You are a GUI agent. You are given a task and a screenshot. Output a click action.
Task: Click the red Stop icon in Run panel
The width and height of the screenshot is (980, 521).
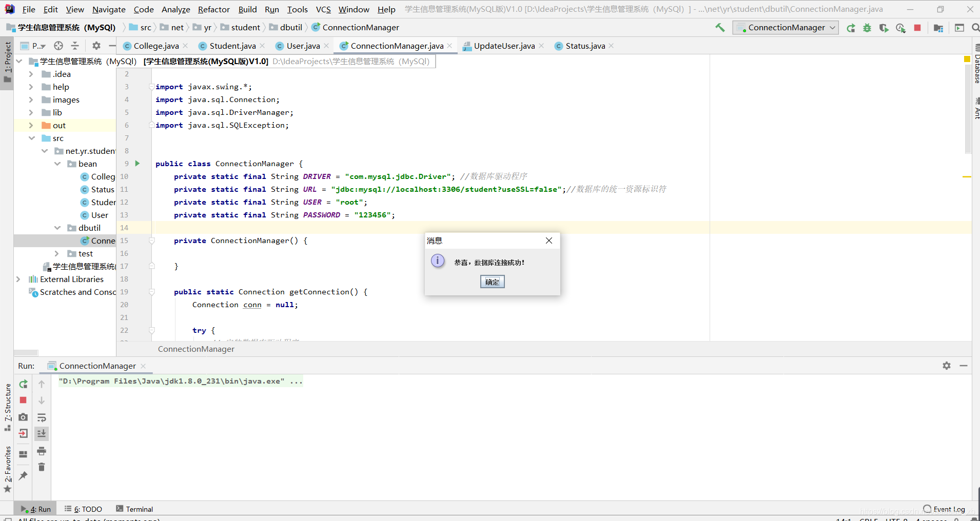(23, 400)
